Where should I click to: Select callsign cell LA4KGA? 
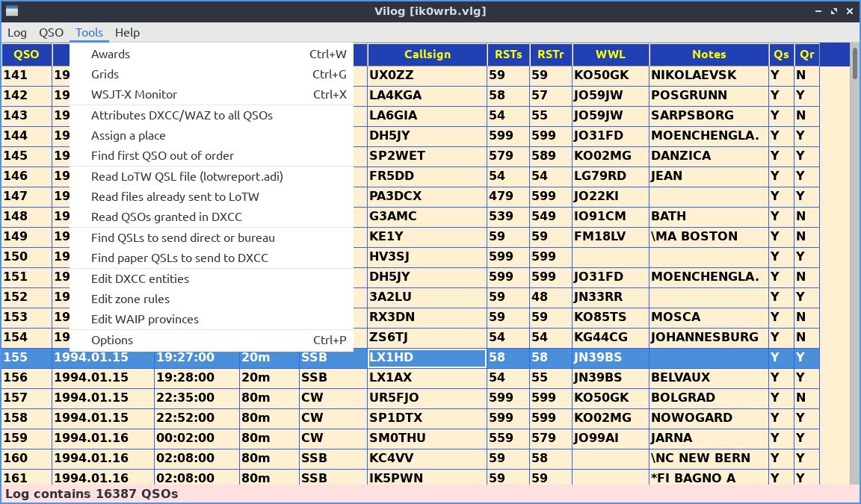click(428, 96)
